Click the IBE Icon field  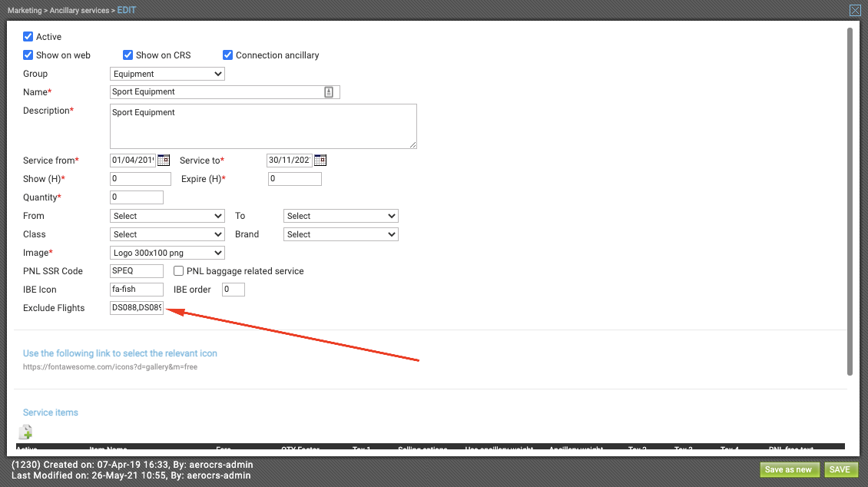pos(137,289)
